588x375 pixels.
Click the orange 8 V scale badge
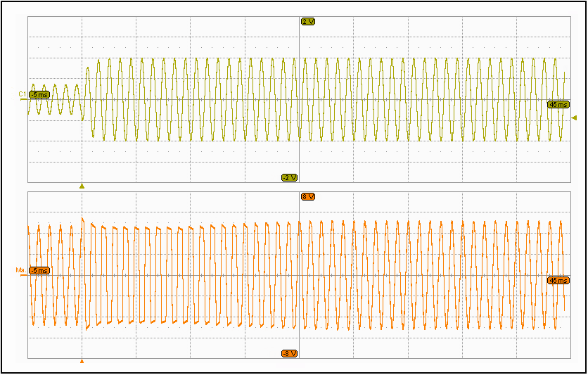coord(307,196)
